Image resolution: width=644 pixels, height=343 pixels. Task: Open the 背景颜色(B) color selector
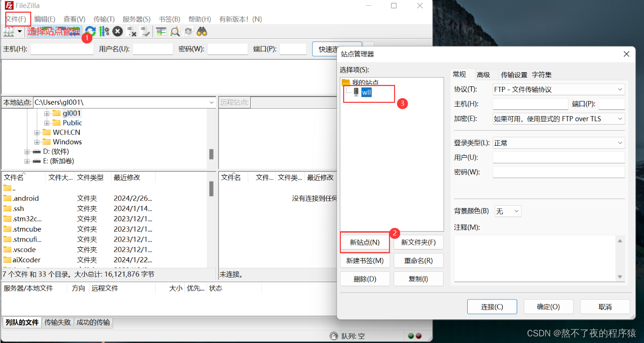(507, 211)
